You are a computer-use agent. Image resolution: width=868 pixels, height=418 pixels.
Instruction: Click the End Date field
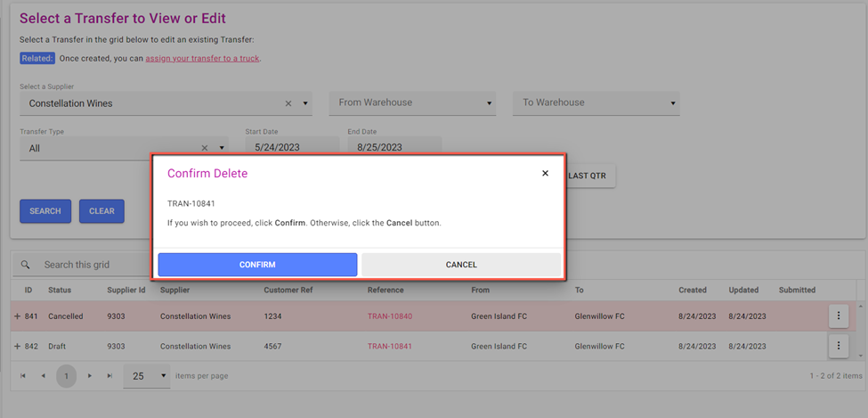coord(394,147)
